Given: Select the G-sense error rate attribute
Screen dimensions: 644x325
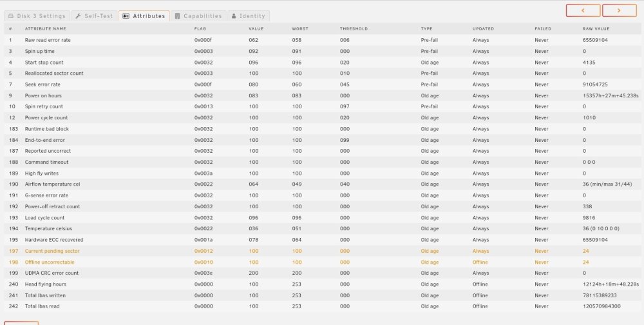Looking at the screenshot, I should coord(46,195).
